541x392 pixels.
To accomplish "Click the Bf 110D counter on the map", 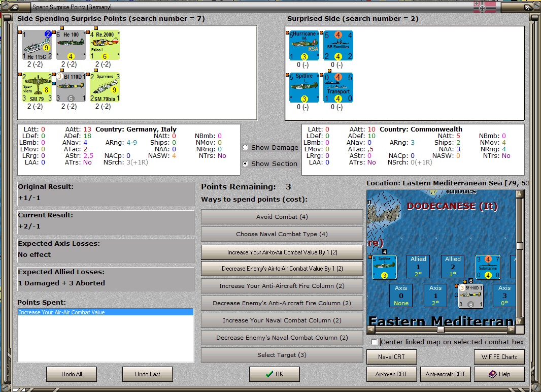I will coord(470,296).
